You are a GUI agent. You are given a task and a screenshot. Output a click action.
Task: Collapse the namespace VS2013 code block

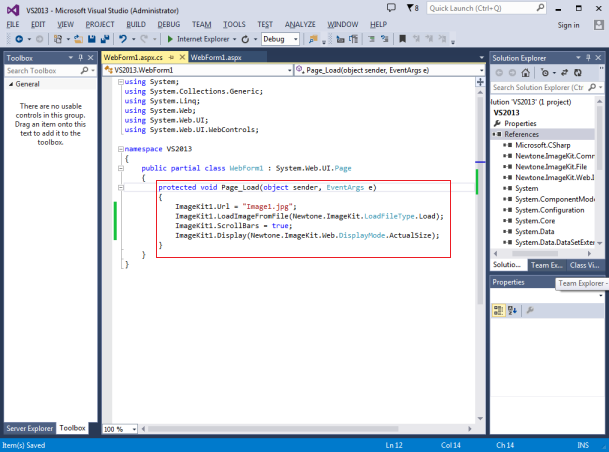pyautogui.click(x=121, y=149)
